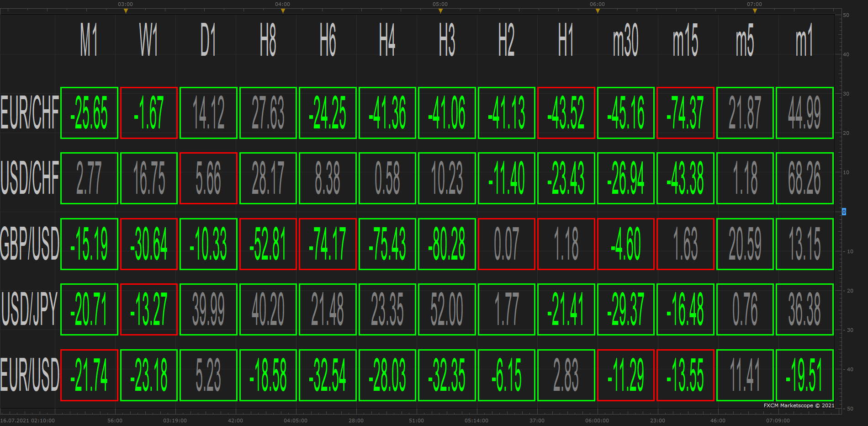This screenshot has width=868, height=426.
Task: Click the EUR/CHF m1 value 44.99
Action: pos(804,113)
